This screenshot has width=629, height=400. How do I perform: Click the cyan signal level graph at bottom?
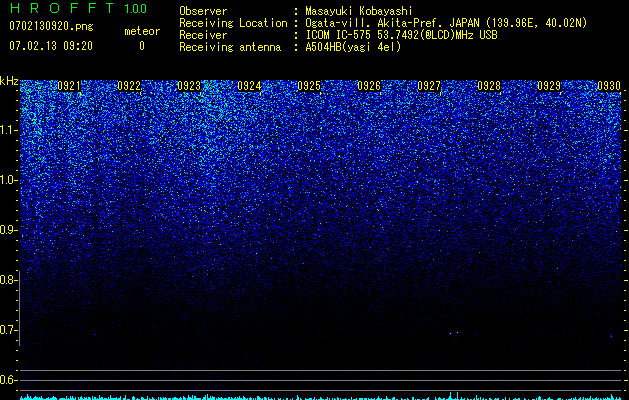[321, 397]
